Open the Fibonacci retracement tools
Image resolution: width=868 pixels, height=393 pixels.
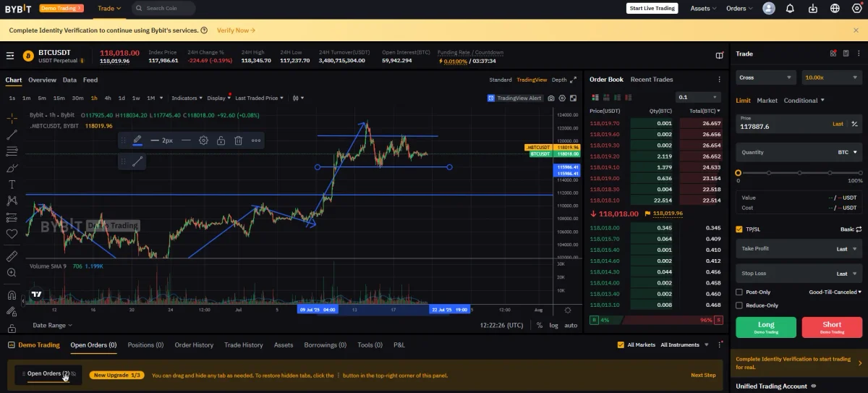tap(12, 151)
